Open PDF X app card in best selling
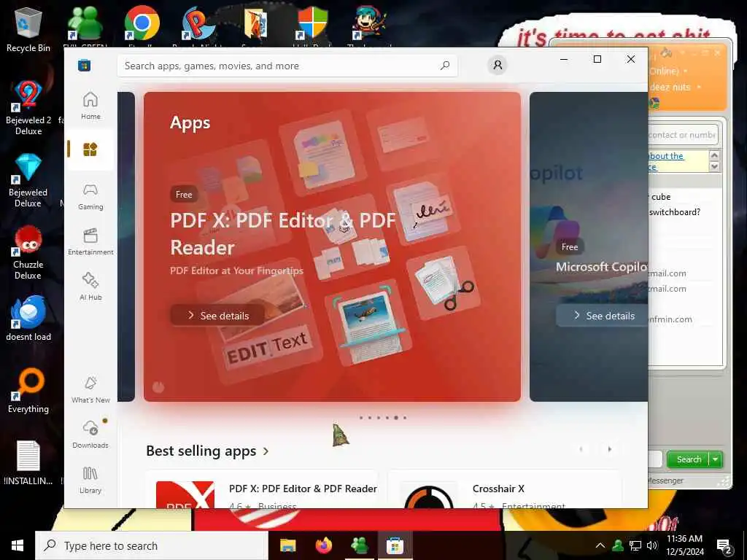Viewport: 747px width, 560px height. [x=262, y=489]
